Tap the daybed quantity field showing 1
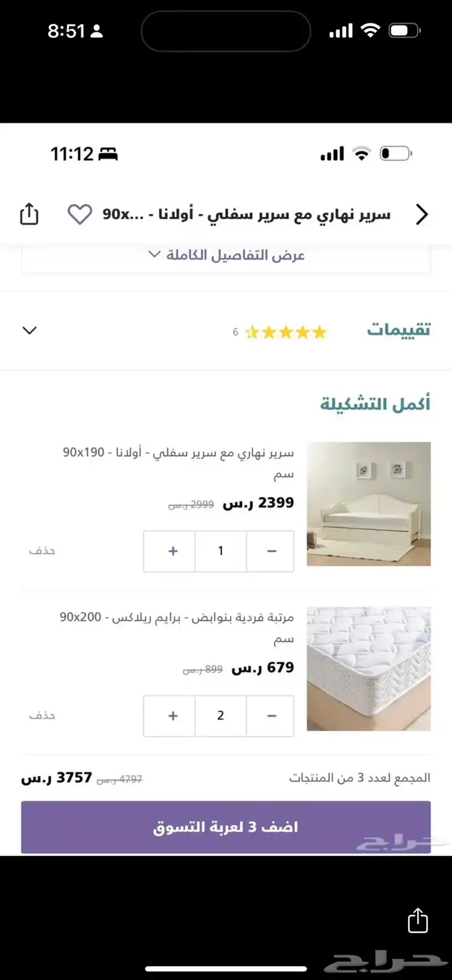 (220, 551)
